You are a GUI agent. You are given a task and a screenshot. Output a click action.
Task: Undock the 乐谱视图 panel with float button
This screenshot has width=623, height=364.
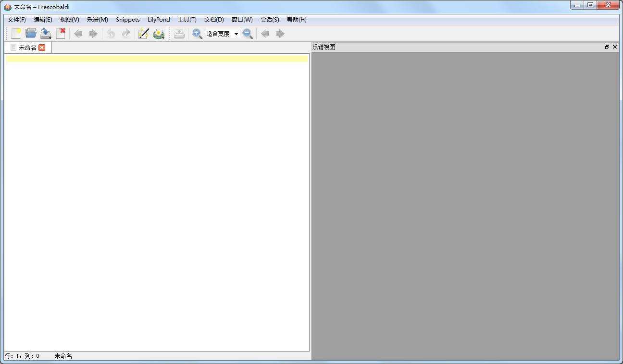click(607, 47)
